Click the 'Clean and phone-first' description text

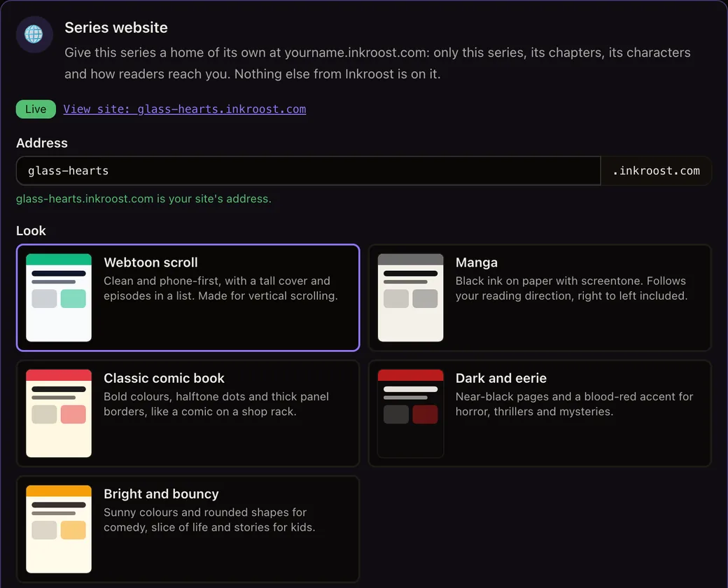[x=220, y=288]
